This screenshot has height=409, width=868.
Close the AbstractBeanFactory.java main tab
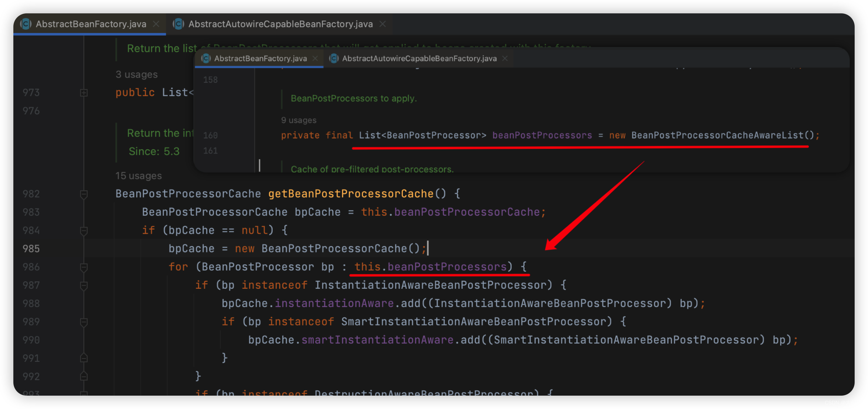156,24
